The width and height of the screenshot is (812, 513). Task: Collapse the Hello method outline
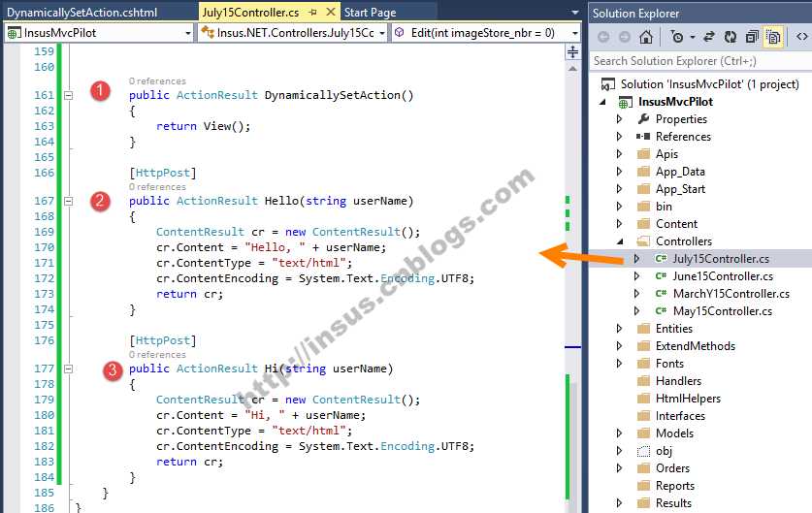[68, 201]
